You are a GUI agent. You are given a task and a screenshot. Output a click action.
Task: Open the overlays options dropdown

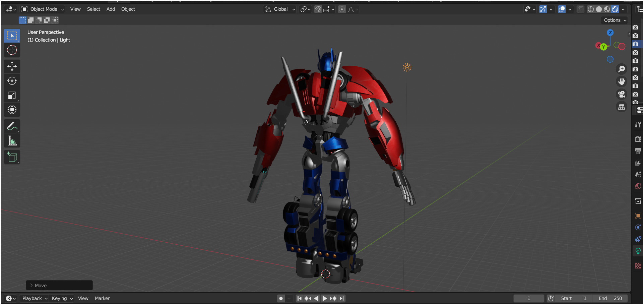pos(570,9)
